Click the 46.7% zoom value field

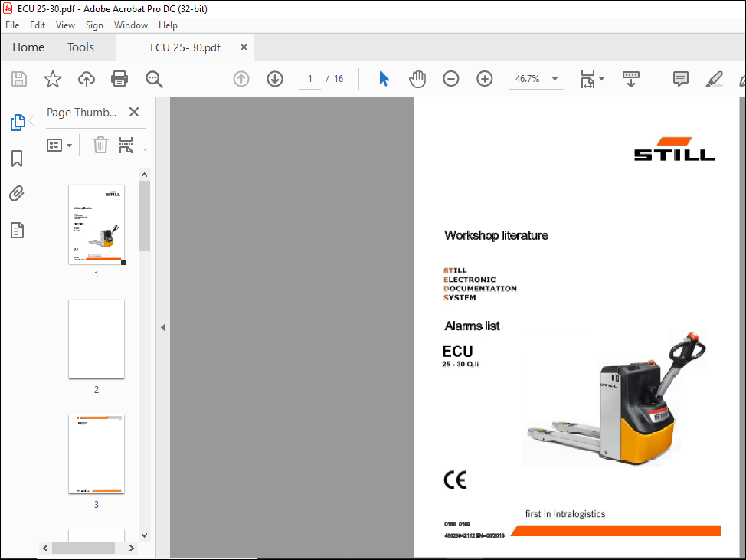(527, 79)
